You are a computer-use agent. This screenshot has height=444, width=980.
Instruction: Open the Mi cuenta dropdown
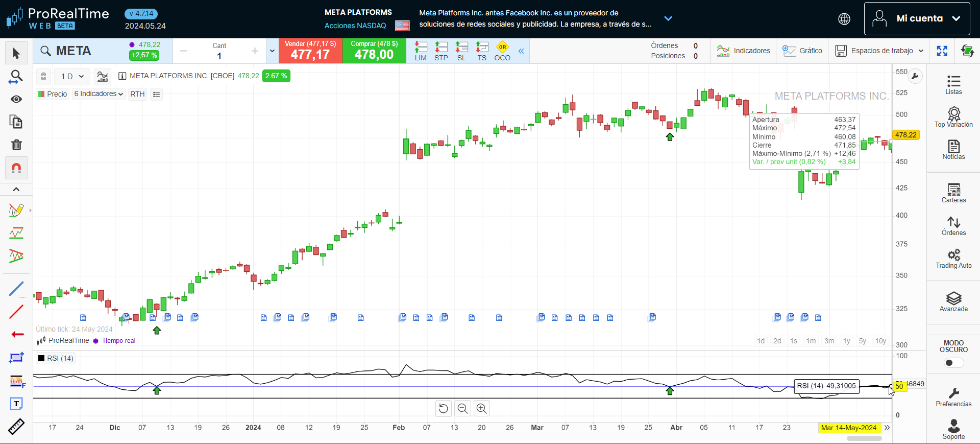click(x=917, y=18)
